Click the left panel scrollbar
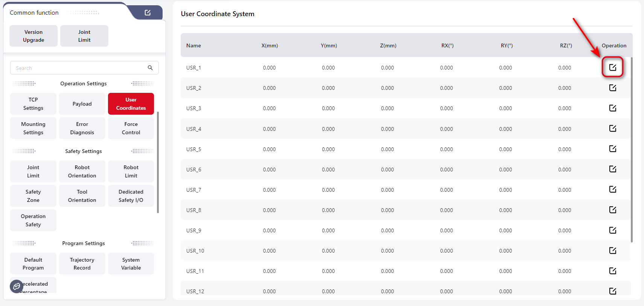The width and height of the screenshot is (644, 306). pos(158,162)
